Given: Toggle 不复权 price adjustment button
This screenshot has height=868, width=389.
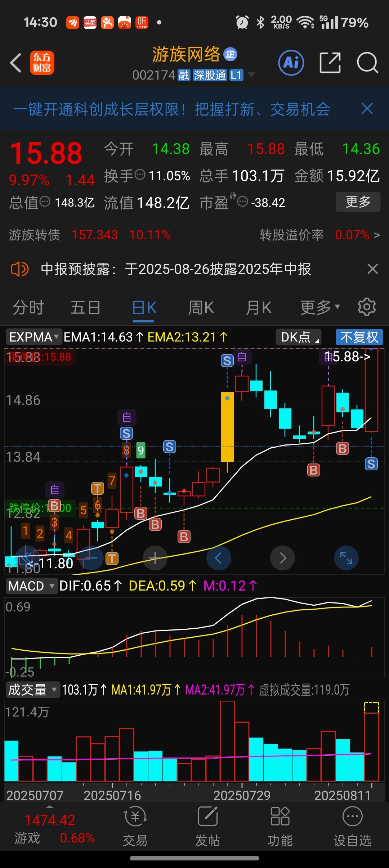Looking at the screenshot, I should coord(359,337).
